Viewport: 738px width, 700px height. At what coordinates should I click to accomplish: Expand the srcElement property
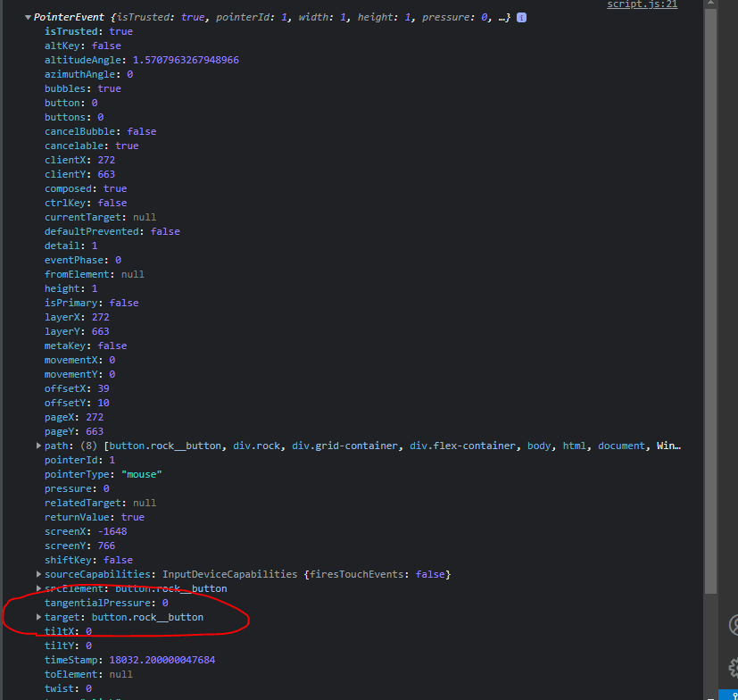(38, 588)
